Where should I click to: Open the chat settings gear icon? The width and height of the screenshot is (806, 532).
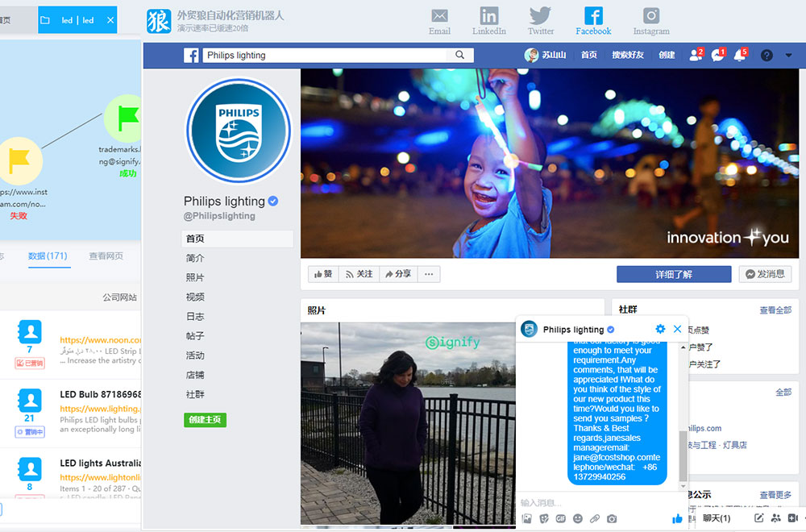click(661, 329)
